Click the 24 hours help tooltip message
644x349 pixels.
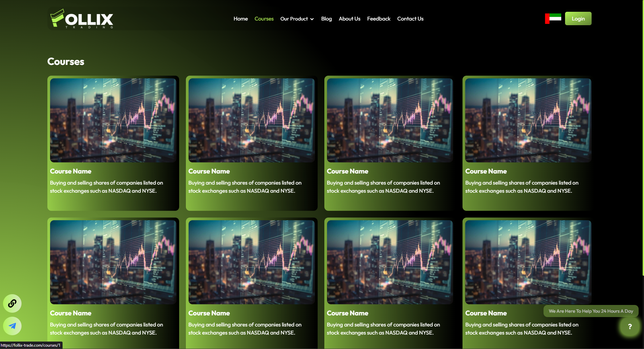pyautogui.click(x=591, y=311)
